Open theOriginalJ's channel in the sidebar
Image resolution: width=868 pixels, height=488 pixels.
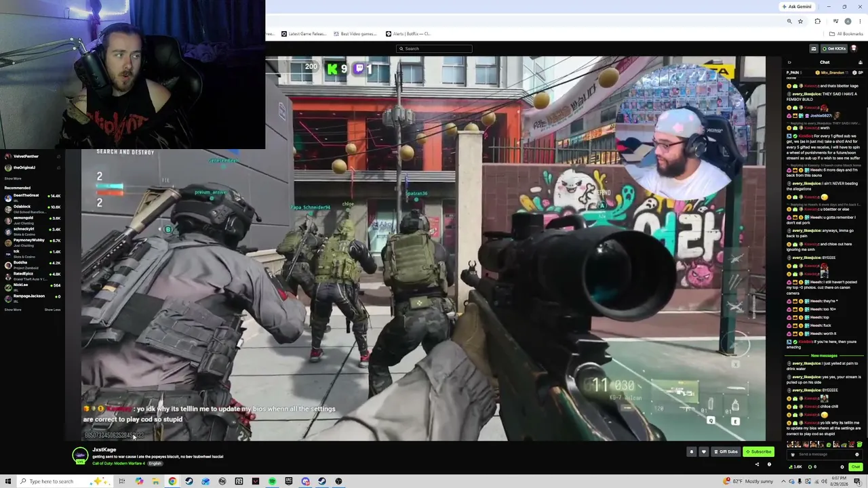coord(31,167)
